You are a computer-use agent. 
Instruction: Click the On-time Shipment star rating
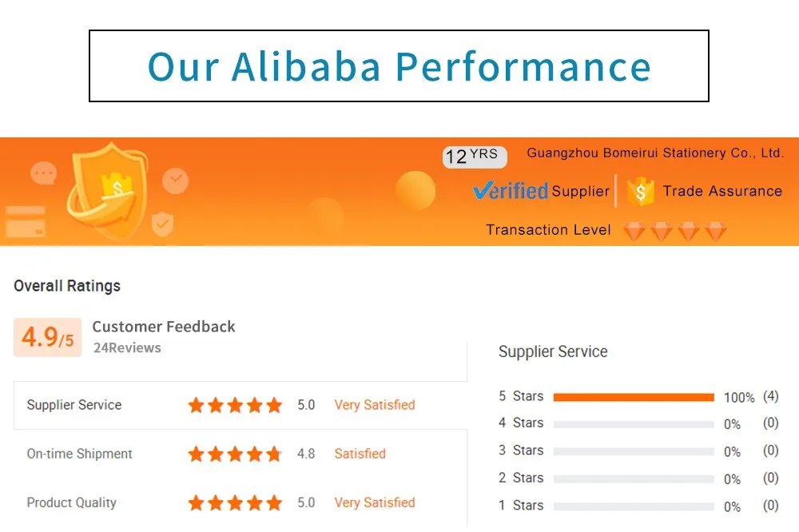coord(235,454)
